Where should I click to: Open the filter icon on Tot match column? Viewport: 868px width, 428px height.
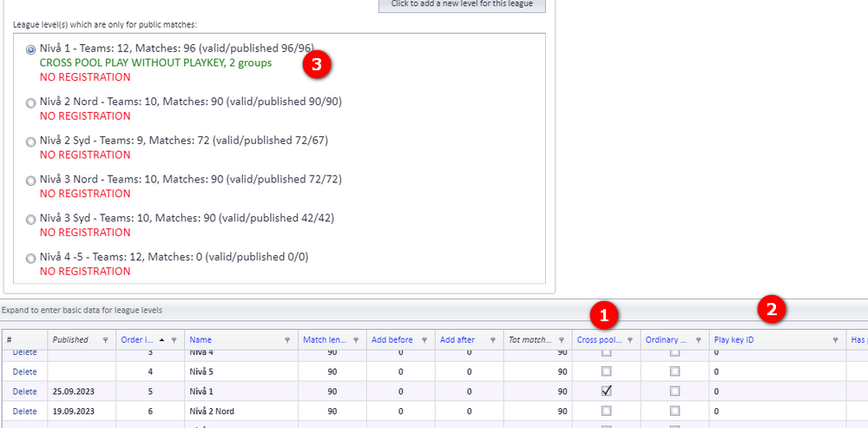pos(562,340)
